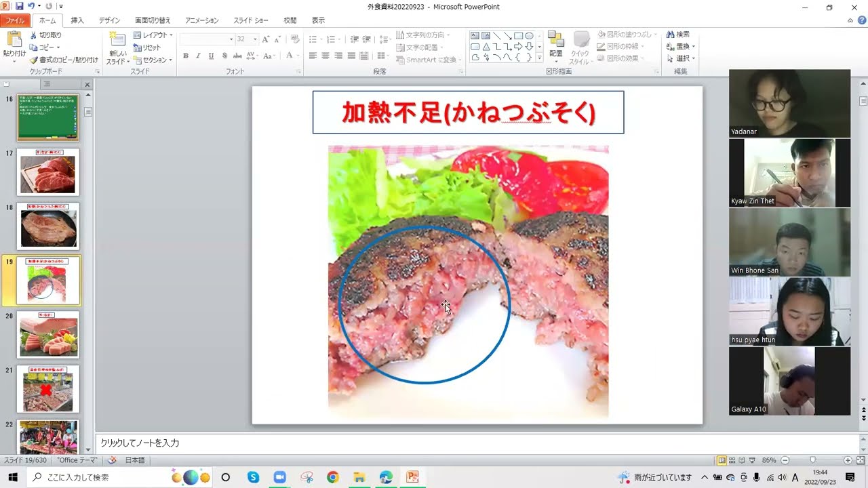Open the 配置 arrange dropdown

point(556,47)
